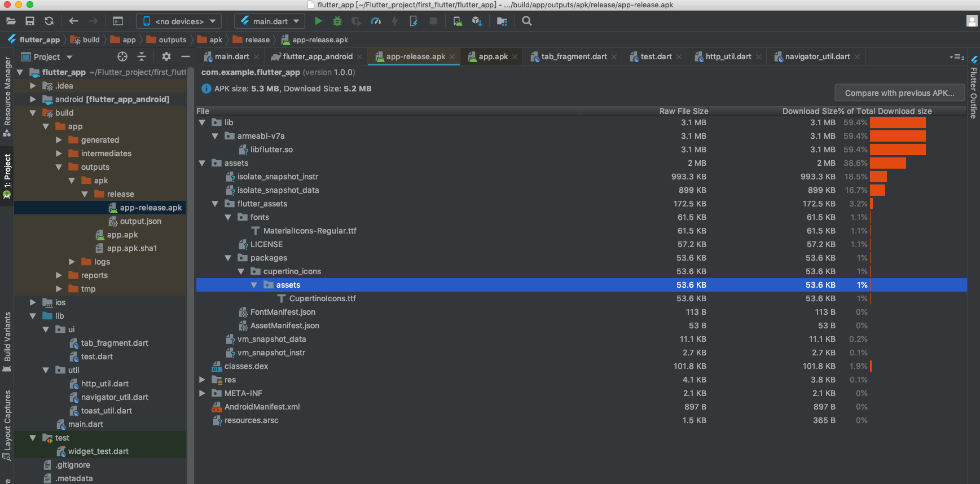
Task: Select libflutter.so in the APK analyzer
Action: [271, 149]
